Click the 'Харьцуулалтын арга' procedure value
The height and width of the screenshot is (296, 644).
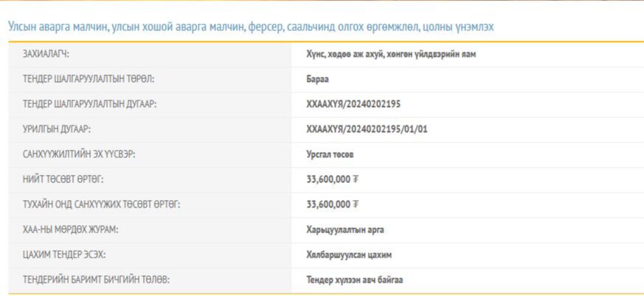tap(345, 230)
